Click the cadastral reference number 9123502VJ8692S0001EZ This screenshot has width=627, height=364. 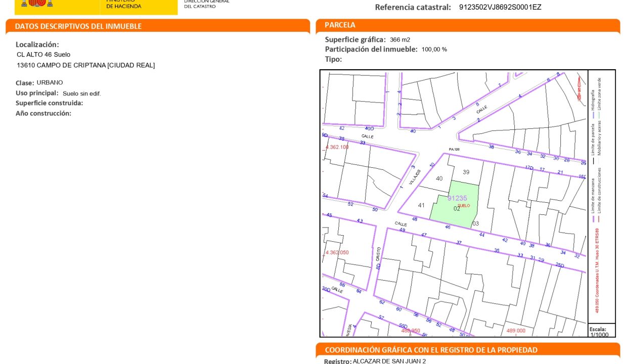tap(500, 7)
